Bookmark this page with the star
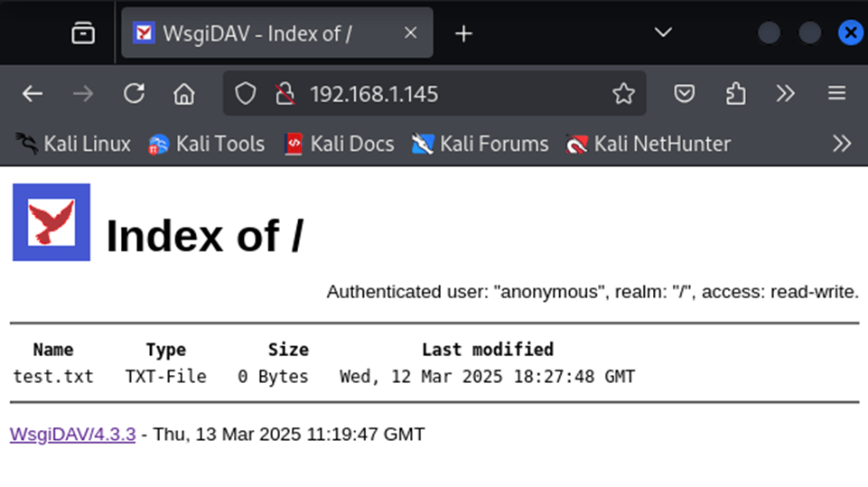This screenshot has width=868, height=487. click(x=623, y=94)
